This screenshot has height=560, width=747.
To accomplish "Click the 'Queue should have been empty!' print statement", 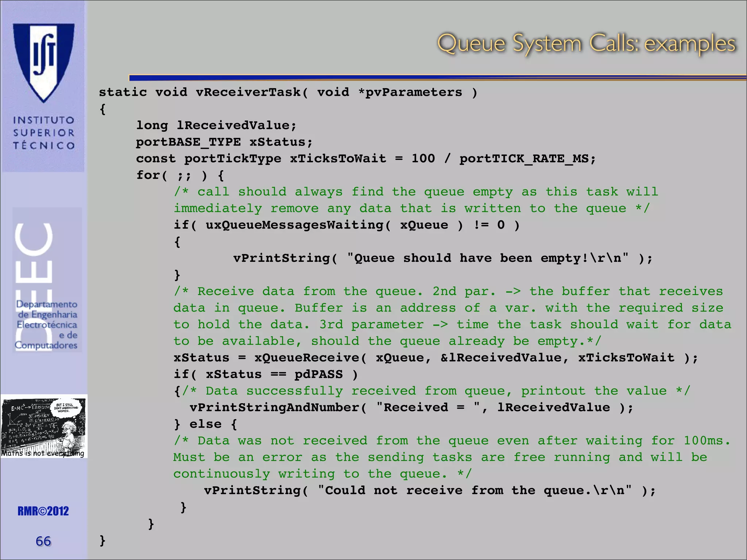I will point(443,258).
